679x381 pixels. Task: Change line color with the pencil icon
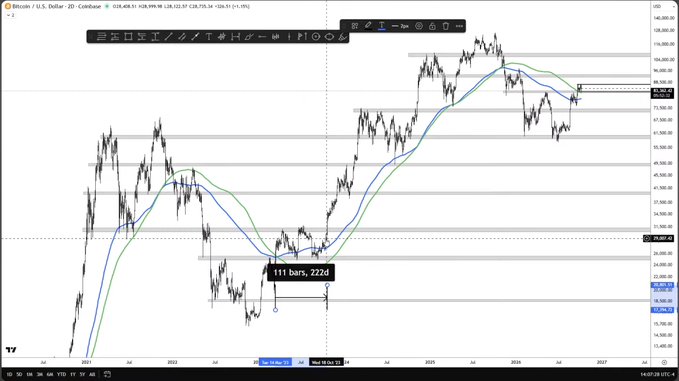pyautogui.click(x=368, y=26)
